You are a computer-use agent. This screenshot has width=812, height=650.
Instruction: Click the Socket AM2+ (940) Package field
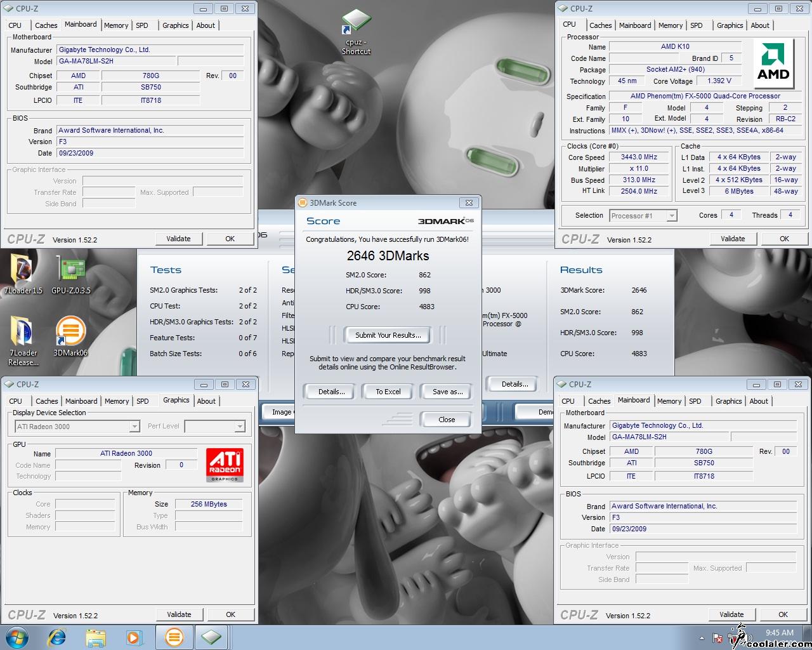tap(676, 69)
